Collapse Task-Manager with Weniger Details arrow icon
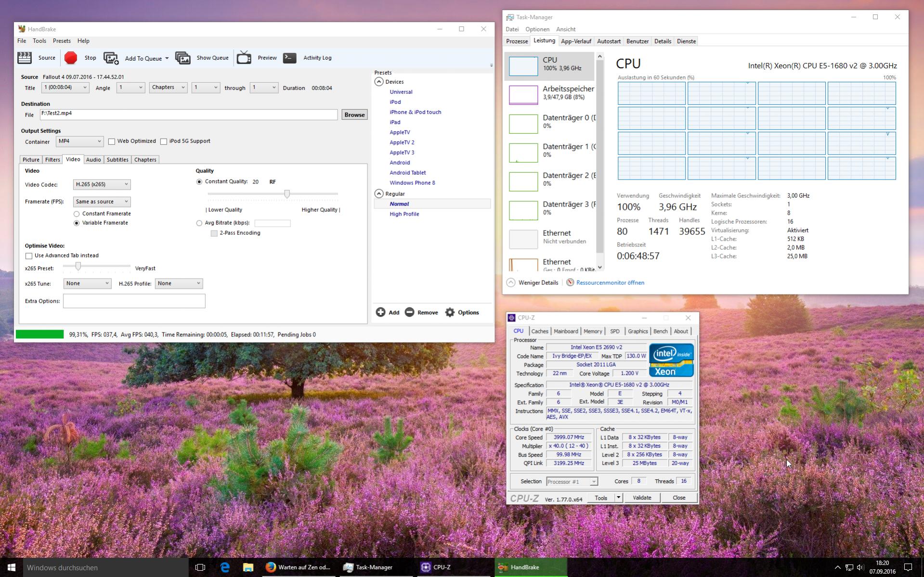Viewport: 924px width, 577px height. coord(511,282)
